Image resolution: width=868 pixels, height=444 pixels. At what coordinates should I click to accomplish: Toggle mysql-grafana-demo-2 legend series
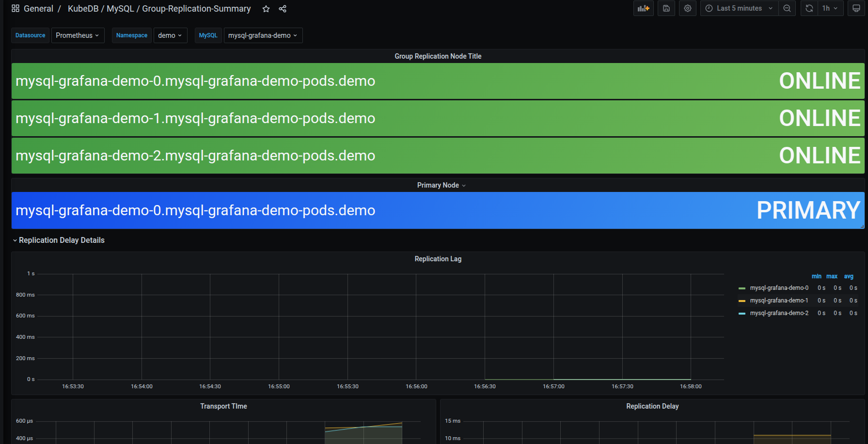click(x=779, y=313)
